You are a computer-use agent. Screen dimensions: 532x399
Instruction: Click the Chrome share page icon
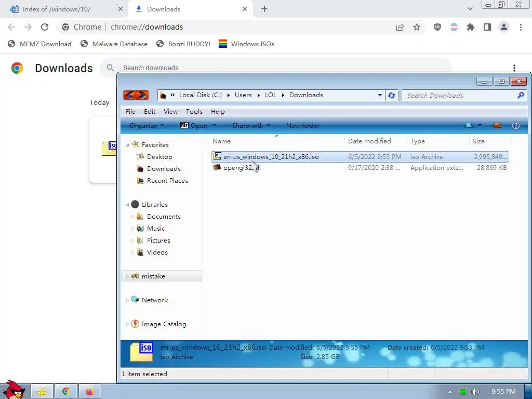click(400, 27)
